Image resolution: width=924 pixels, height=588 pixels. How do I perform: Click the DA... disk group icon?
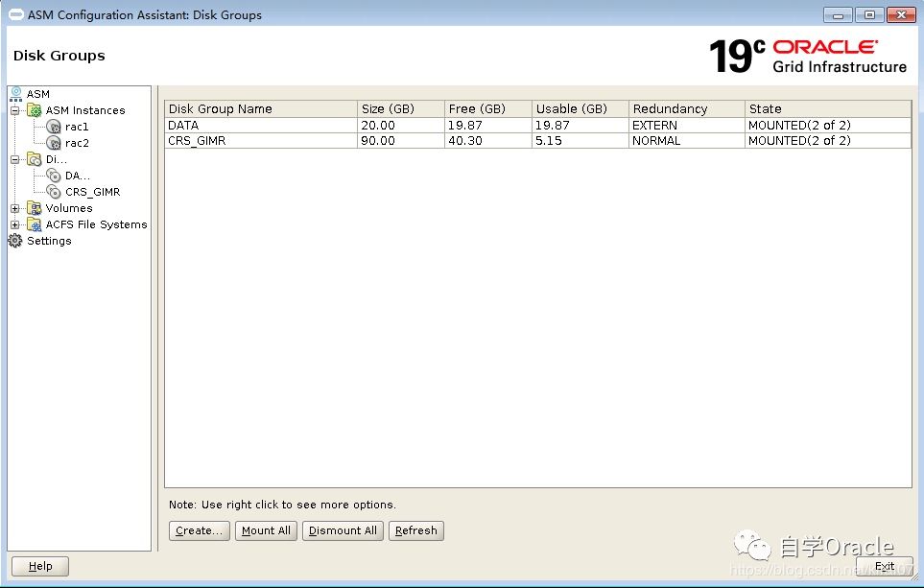click(54, 176)
